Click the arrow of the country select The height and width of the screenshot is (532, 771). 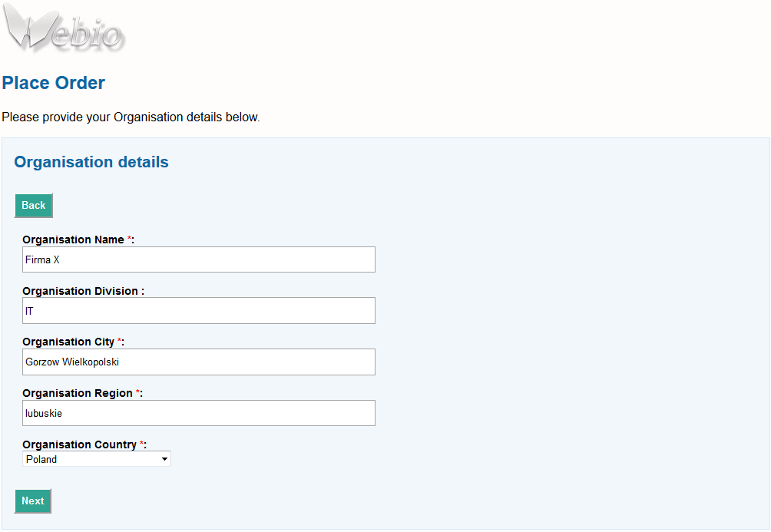click(x=164, y=459)
